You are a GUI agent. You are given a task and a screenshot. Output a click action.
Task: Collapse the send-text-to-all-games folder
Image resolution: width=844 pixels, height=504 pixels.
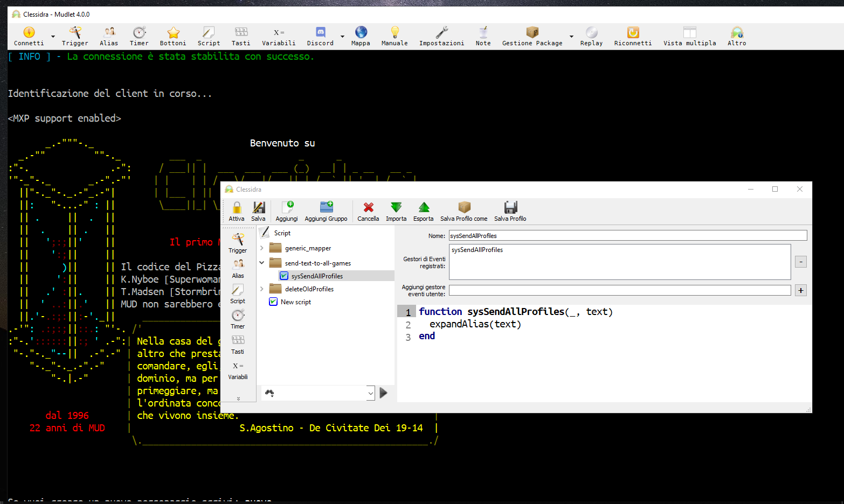(x=262, y=263)
